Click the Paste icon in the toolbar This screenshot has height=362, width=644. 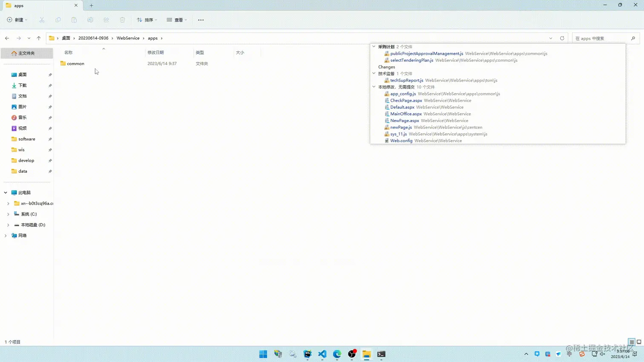click(x=74, y=20)
